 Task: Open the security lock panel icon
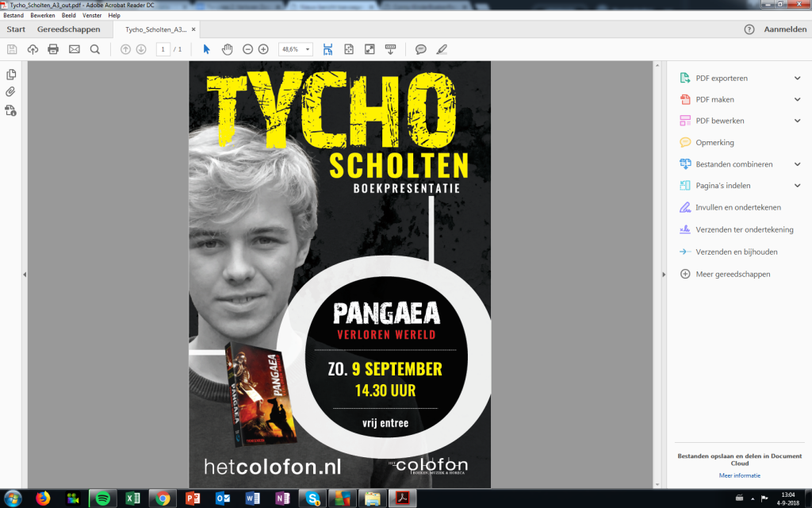[10, 110]
